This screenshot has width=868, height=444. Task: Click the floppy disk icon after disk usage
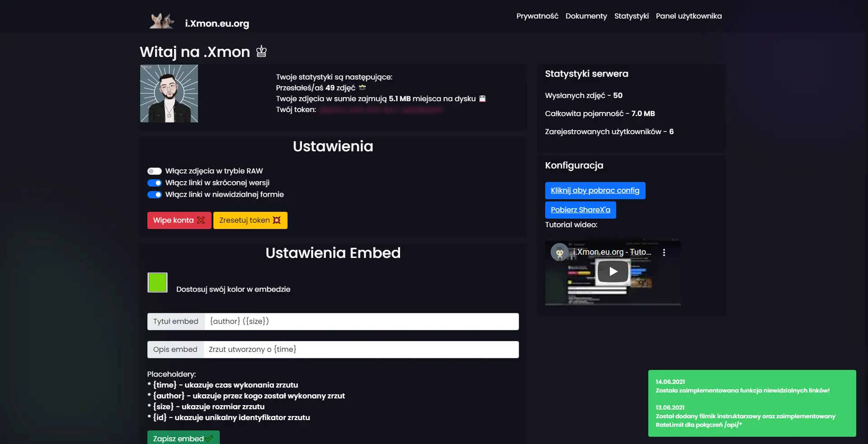coord(482,98)
